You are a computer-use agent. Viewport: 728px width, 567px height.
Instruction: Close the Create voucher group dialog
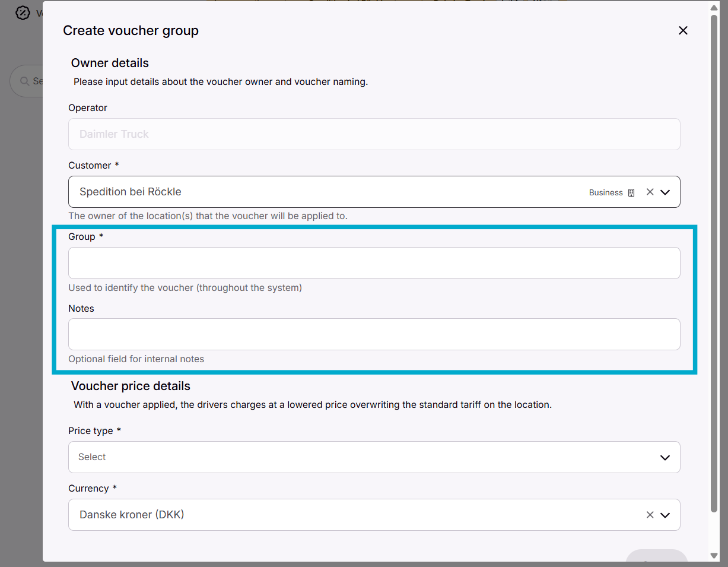coord(683,30)
